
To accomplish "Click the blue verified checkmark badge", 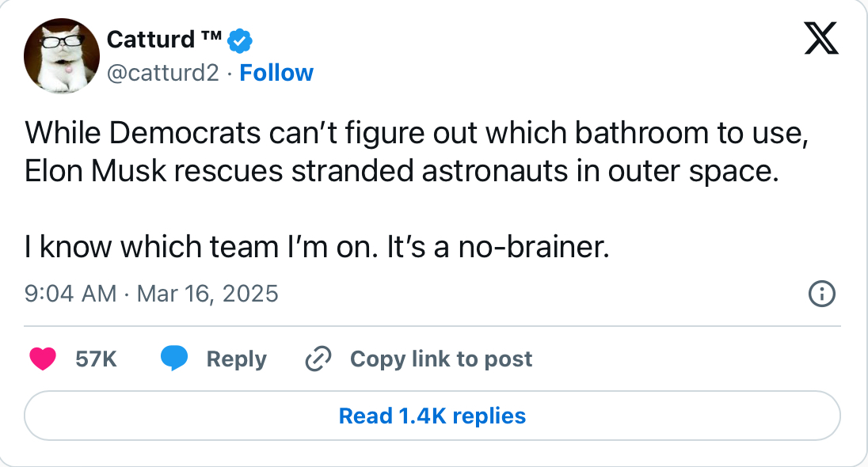I will [240, 39].
